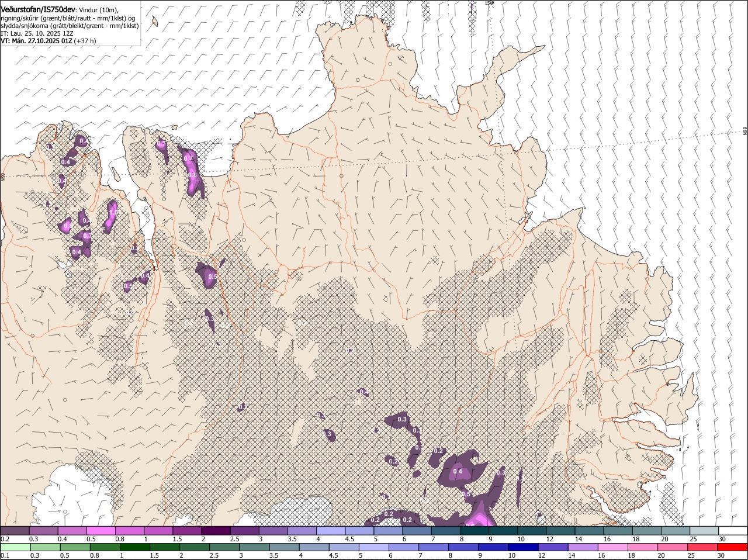Pick the blue-violet 7 swatch, lower rain scale

tap(434, 547)
